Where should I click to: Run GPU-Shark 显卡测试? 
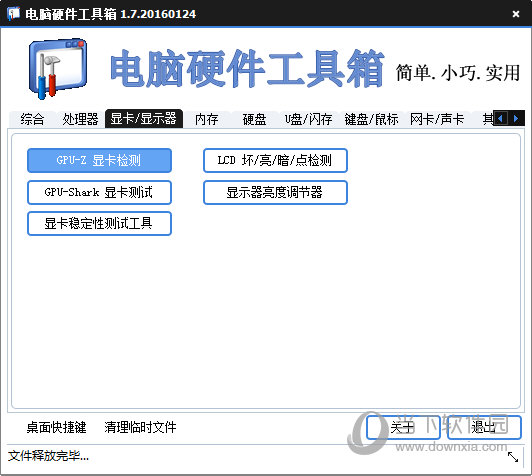pos(99,192)
